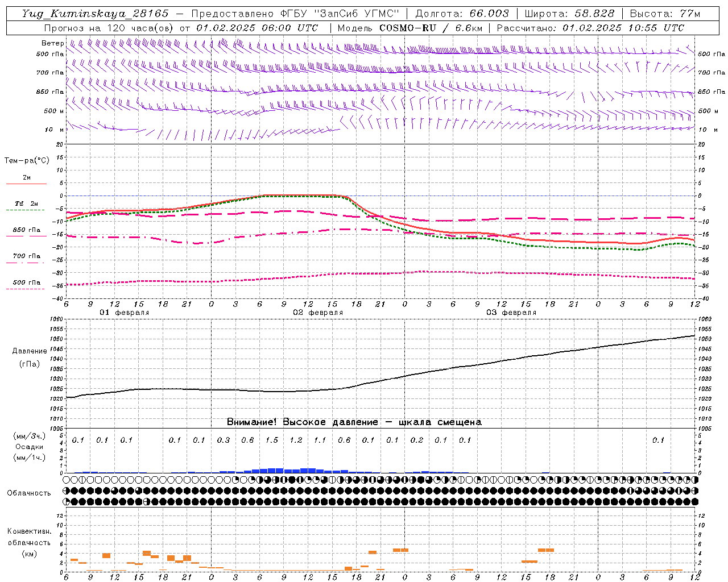Click the Давление pressure panel label
The height and width of the screenshot is (582, 728).
[30, 351]
